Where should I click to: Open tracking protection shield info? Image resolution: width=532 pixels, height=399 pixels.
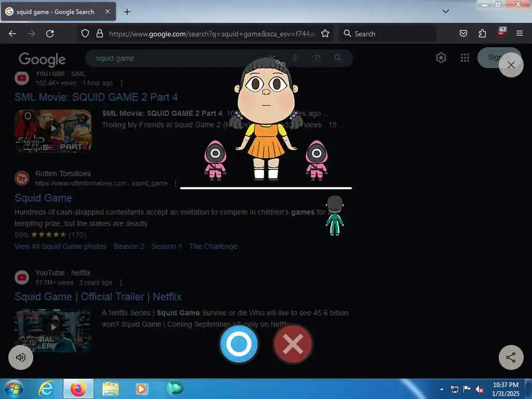85,34
